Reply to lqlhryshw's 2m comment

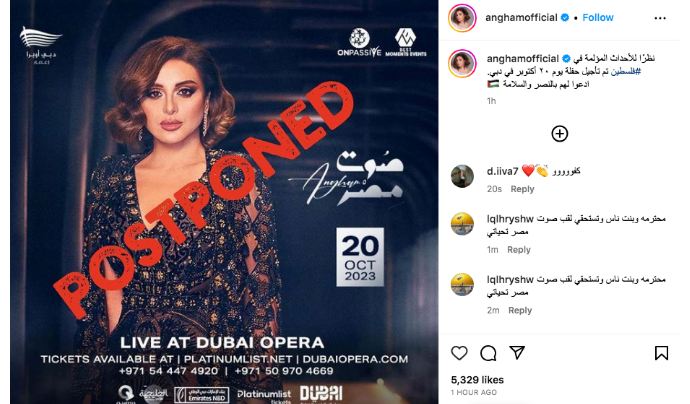point(520,310)
